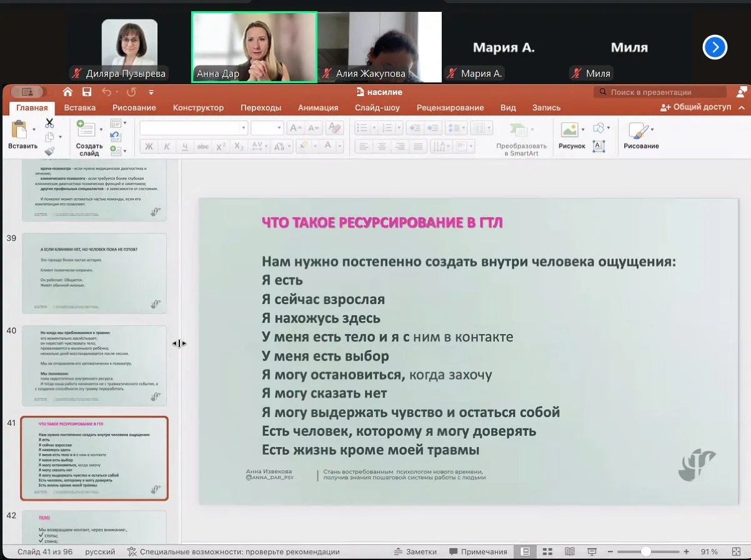Click the Вставить paste clipboard icon
Image resolution: width=751 pixels, height=560 pixels.
[19, 130]
